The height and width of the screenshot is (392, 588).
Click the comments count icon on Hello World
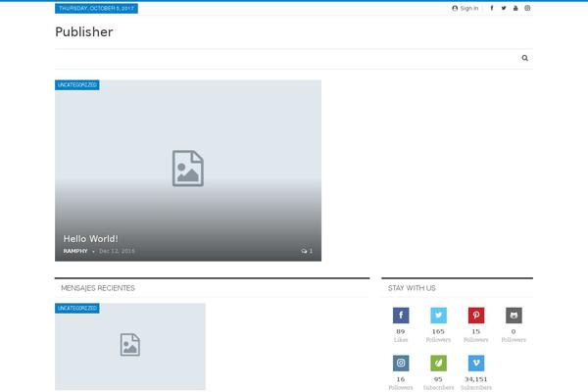tap(307, 251)
